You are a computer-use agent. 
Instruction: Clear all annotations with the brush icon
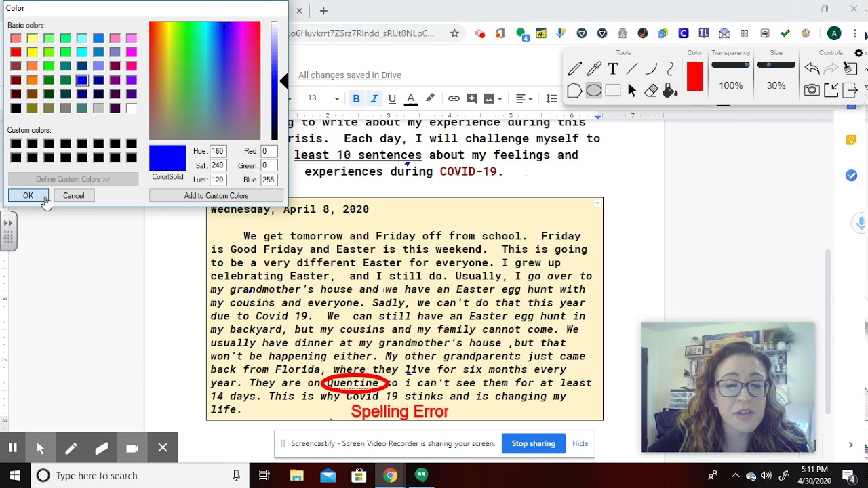[x=850, y=68]
